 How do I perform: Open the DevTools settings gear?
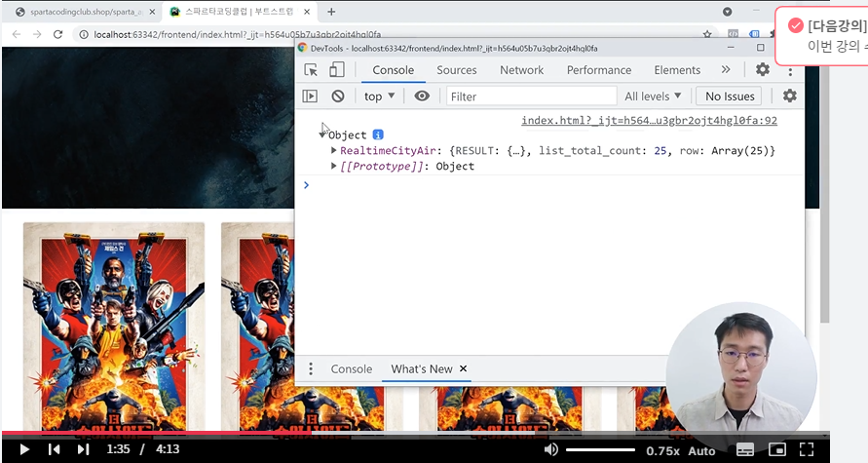click(762, 69)
